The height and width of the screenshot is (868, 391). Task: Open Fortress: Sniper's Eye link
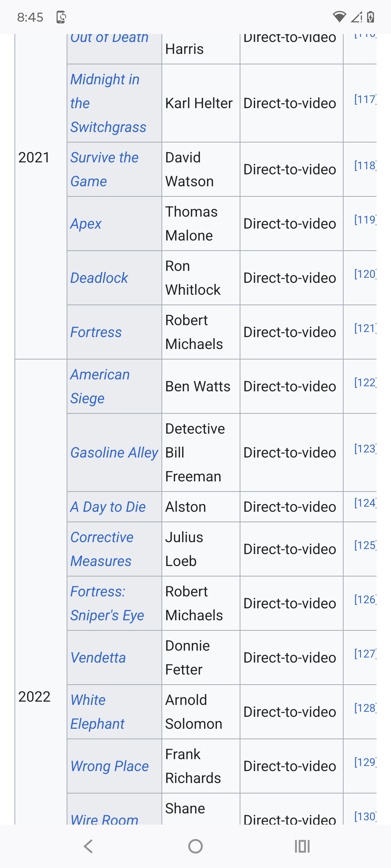pos(107,603)
